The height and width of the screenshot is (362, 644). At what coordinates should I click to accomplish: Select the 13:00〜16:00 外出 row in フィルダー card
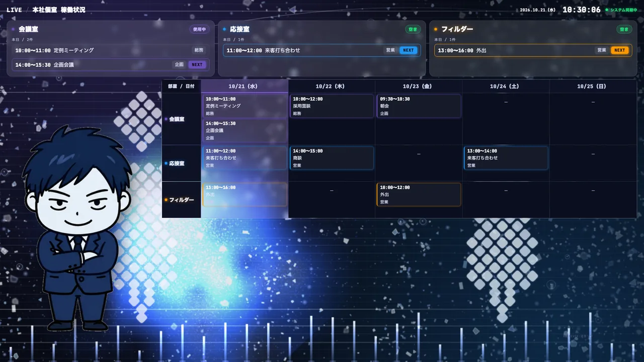point(533,50)
